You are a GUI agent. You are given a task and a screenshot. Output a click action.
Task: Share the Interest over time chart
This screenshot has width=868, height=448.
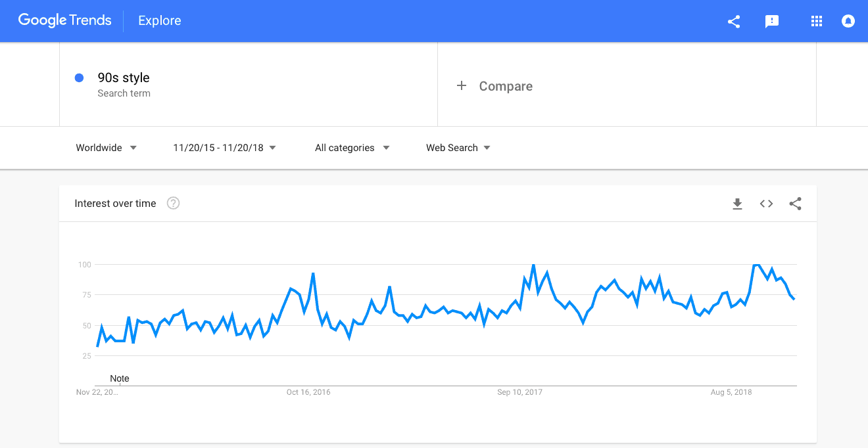pyautogui.click(x=795, y=204)
